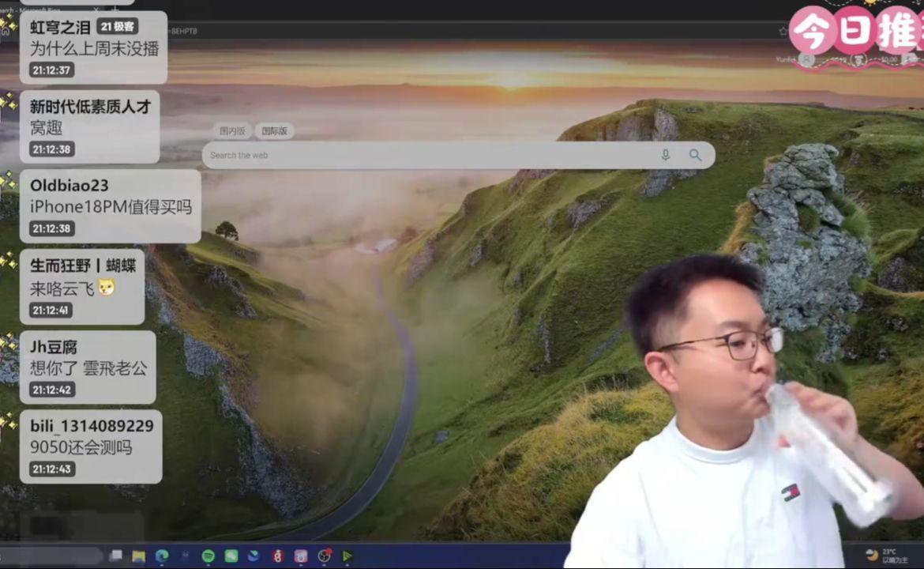924x569 pixels.
Task: Click the magnifying glass search icon
Action: tap(695, 155)
